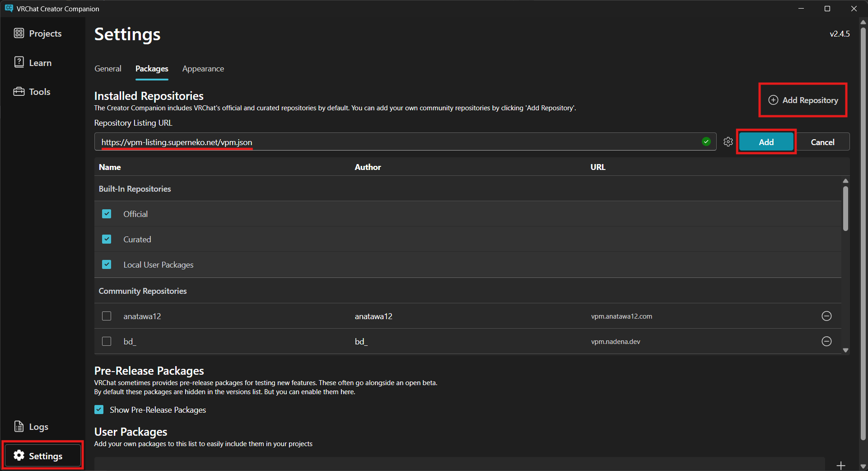The image size is (868, 471).
Task: Click the anatawa12 author name cell
Action: 373,316
